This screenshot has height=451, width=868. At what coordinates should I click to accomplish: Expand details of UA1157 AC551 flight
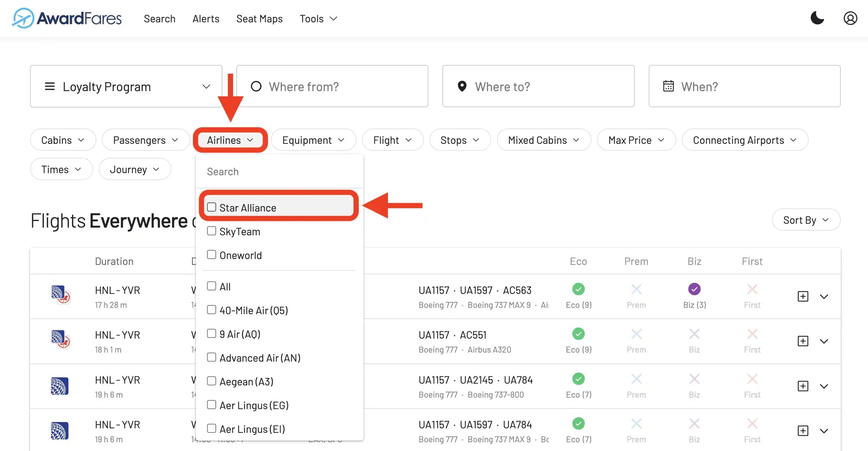coord(824,341)
